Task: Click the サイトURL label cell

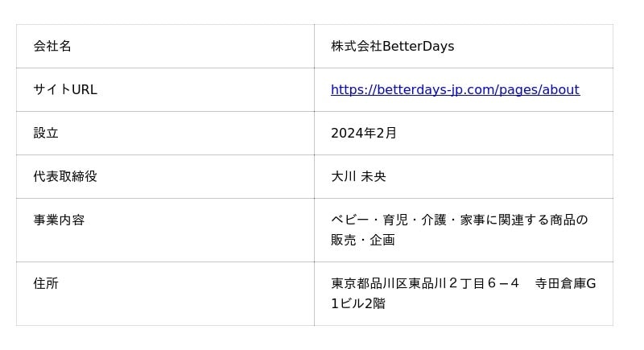Action: pos(65,90)
